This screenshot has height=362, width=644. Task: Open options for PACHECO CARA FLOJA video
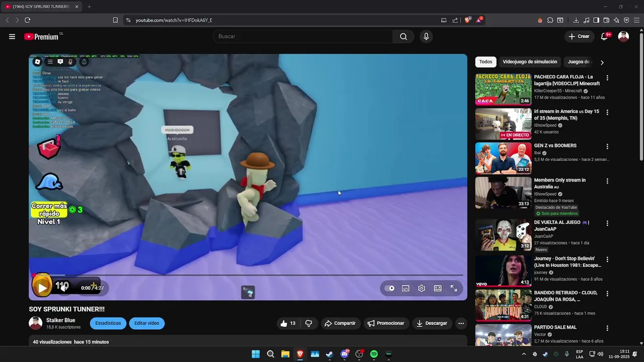tap(607, 78)
